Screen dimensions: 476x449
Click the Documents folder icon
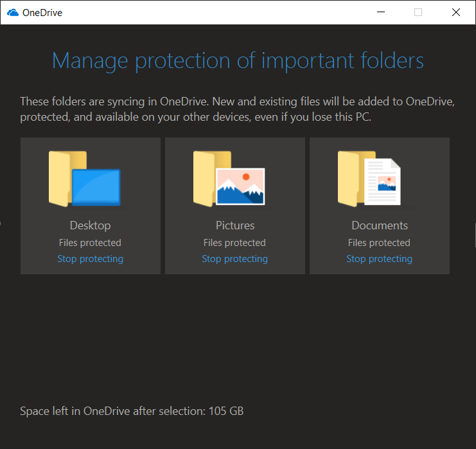pyautogui.click(x=369, y=179)
